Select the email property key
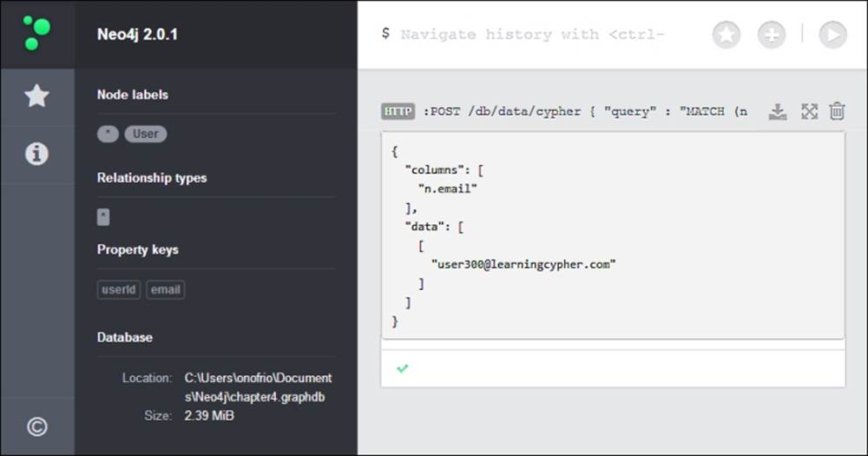The height and width of the screenshot is (456, 868). click(x=166, y=290)
